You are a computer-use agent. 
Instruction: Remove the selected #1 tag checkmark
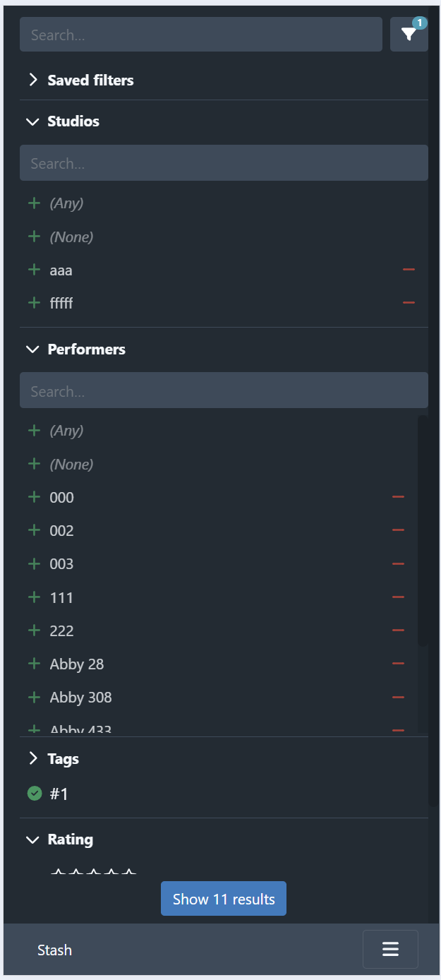pyautogui.click(x=34, y=794)
